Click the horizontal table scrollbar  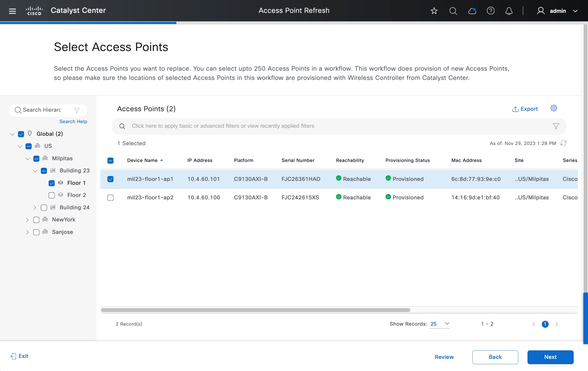pyautogui.click(x=255, y=310)
